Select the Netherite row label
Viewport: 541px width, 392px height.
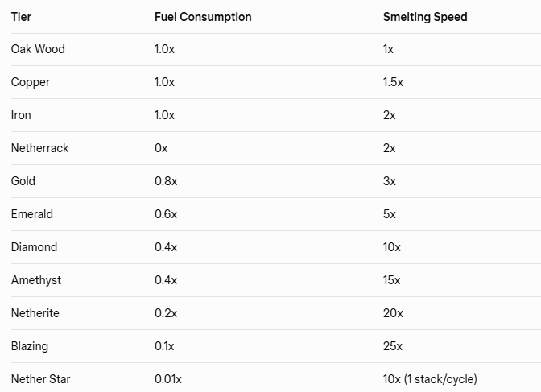point(35,313)
